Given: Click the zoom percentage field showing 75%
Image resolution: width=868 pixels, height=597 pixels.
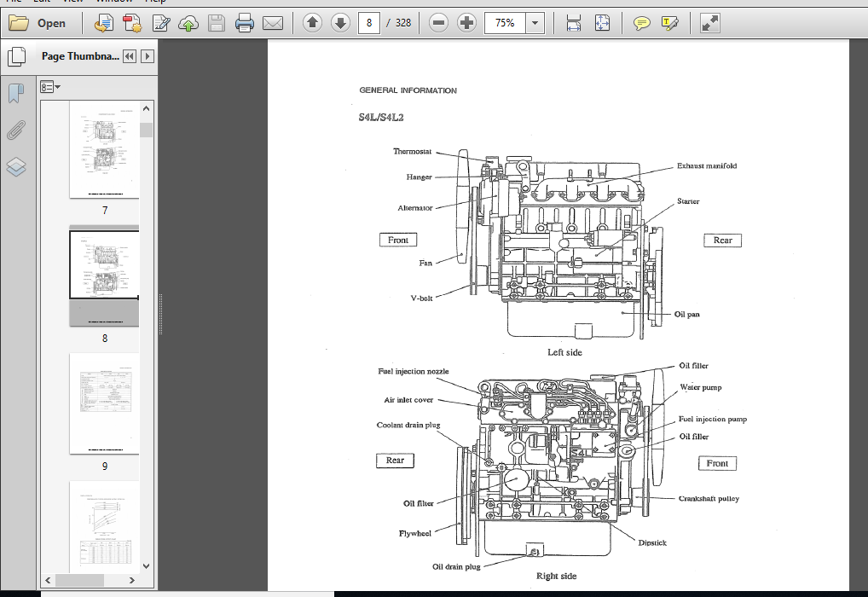Looking at the screenshot, I should pos(504,23).
